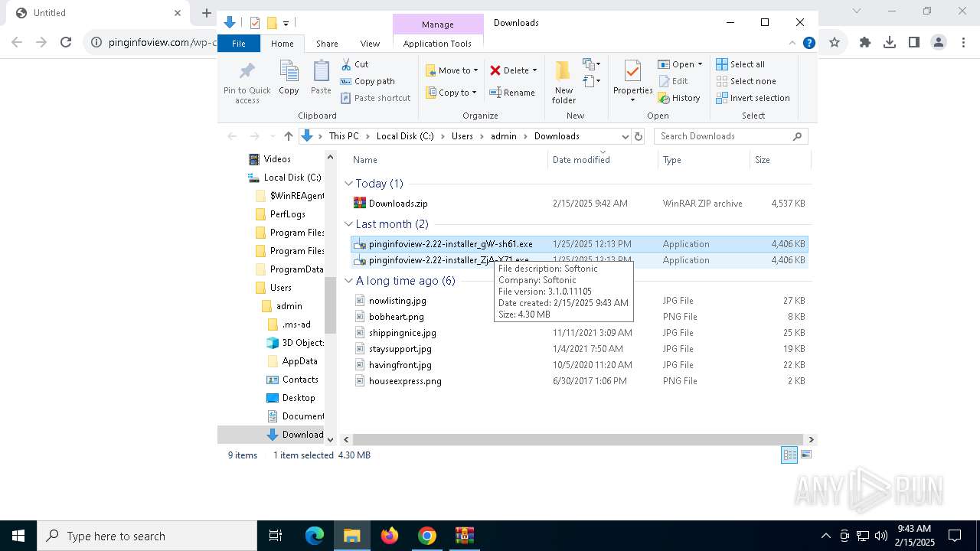Collapse the Today group
This screenshot has width=980, height=551.
click(x=349, y=184)
